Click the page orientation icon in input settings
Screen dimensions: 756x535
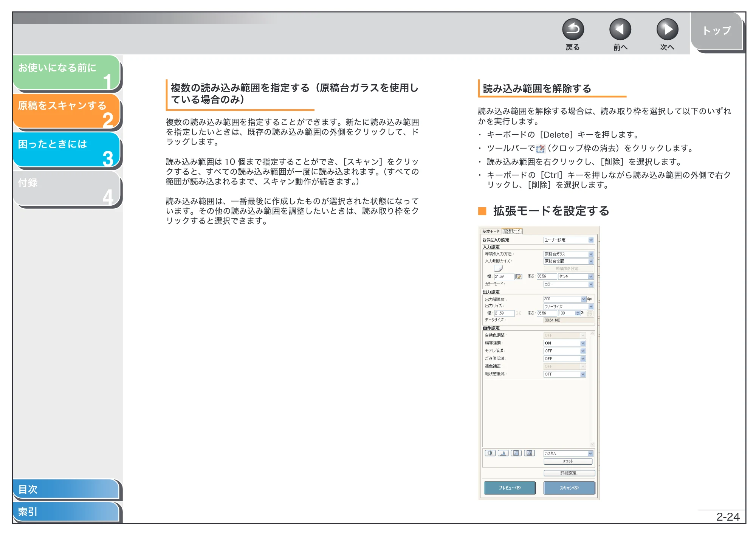(499, 268)
